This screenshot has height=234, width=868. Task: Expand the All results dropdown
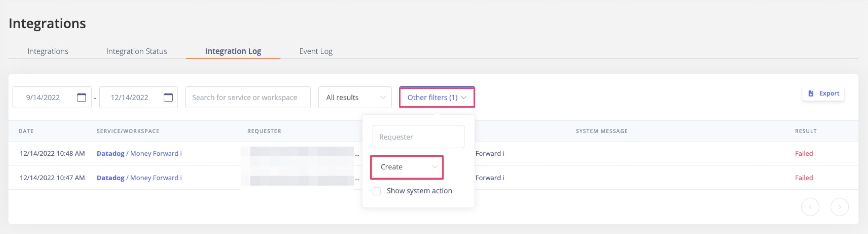[355, 97]
